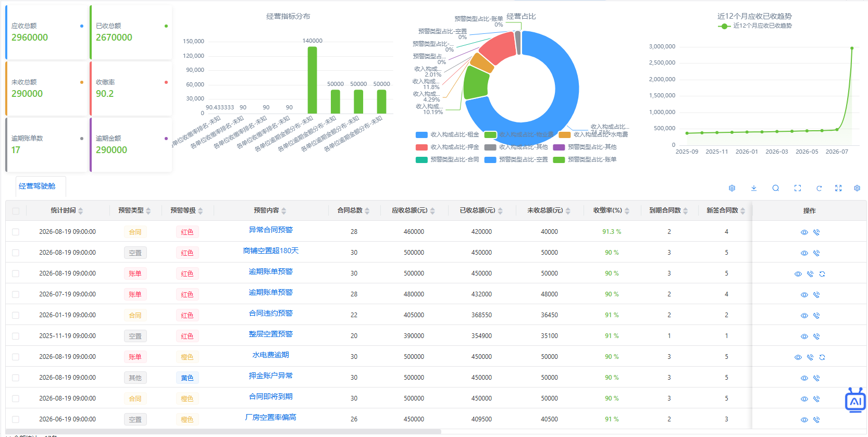Click the 应收总额 2960000 card
The image size is (868, 437).
[x=46, y=32]
